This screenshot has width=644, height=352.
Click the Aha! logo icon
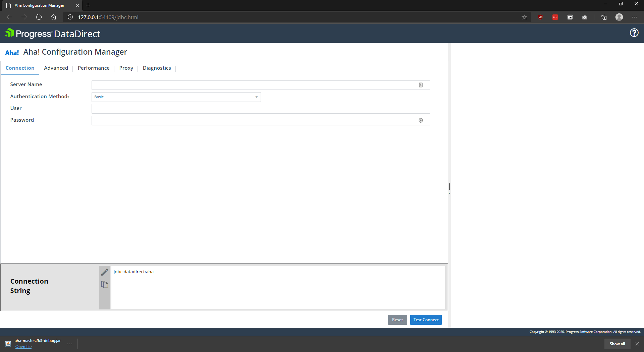[12, 53]
